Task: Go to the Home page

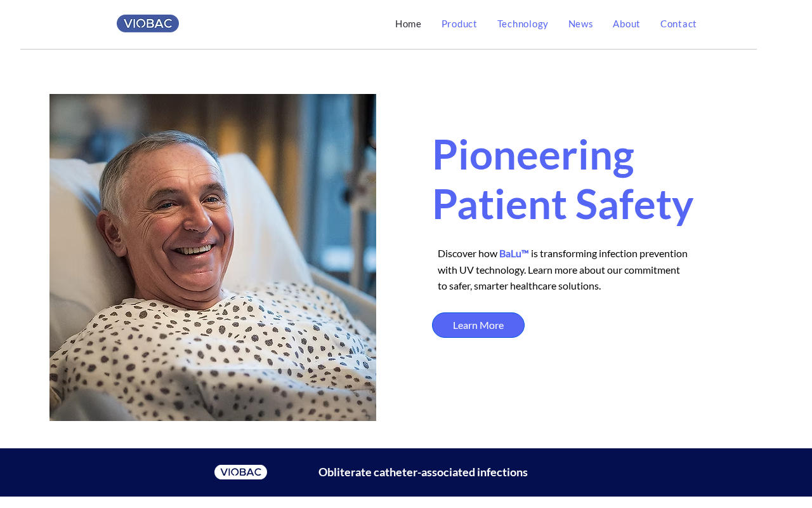Action: tap(408, 24)
